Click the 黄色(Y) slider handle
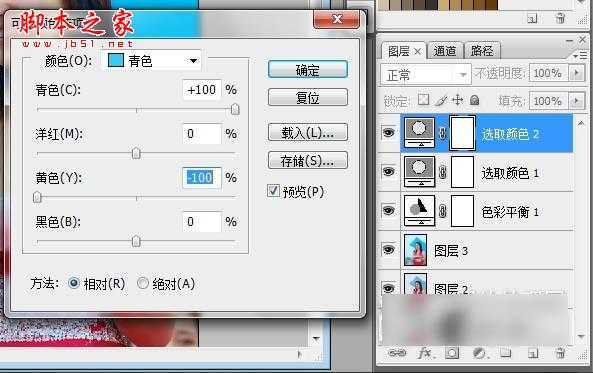593x373 pixels. coord(37,197)
